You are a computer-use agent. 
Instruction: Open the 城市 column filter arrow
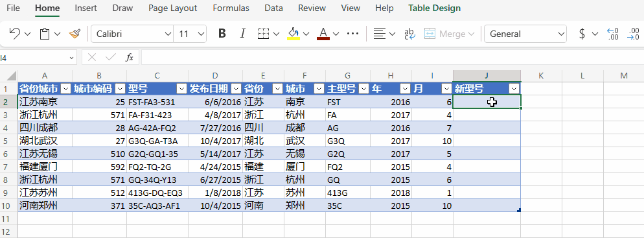[319, 89]
